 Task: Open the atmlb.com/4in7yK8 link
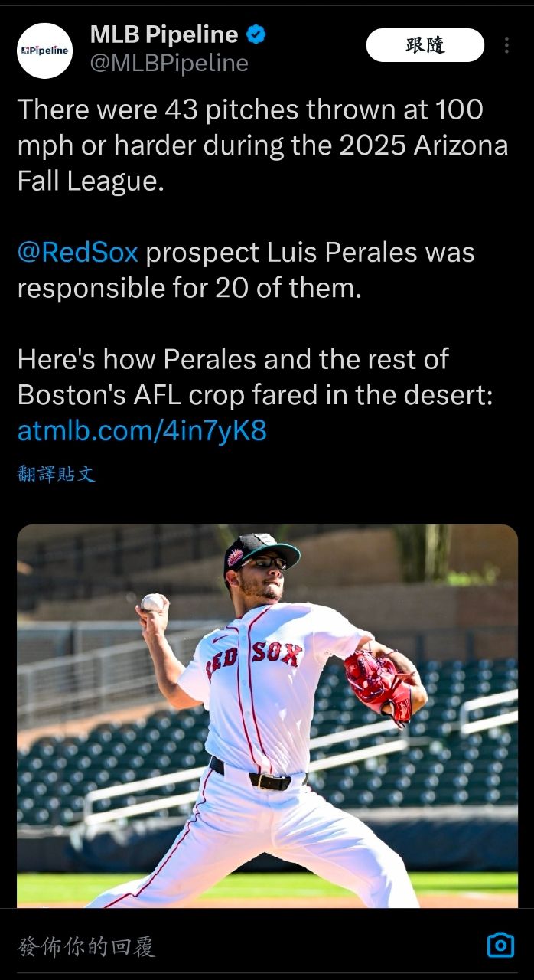tap(142, 431)
